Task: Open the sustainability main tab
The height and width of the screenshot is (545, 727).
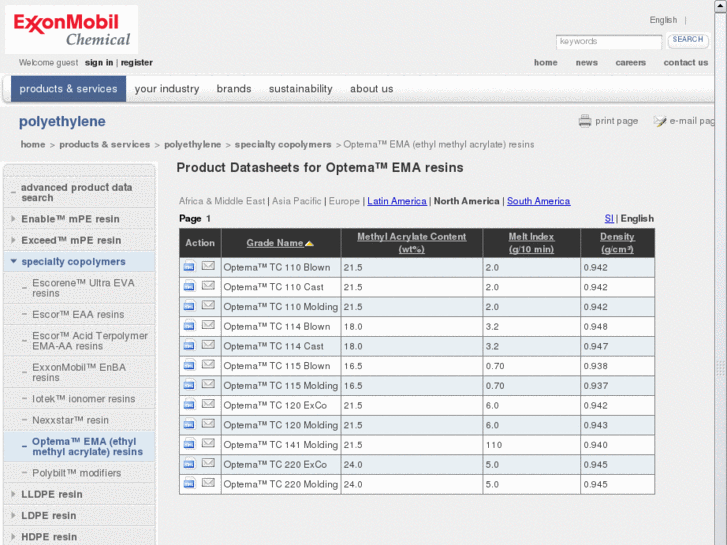Action: point(301,89)
